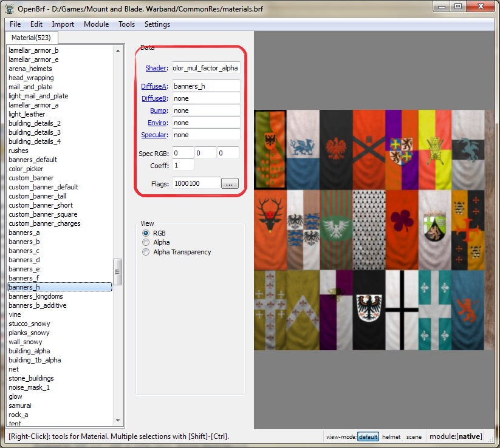Viewport: 500px width, 448px height.
Task: Select the Material(523) tab
Action: [31, 38]
